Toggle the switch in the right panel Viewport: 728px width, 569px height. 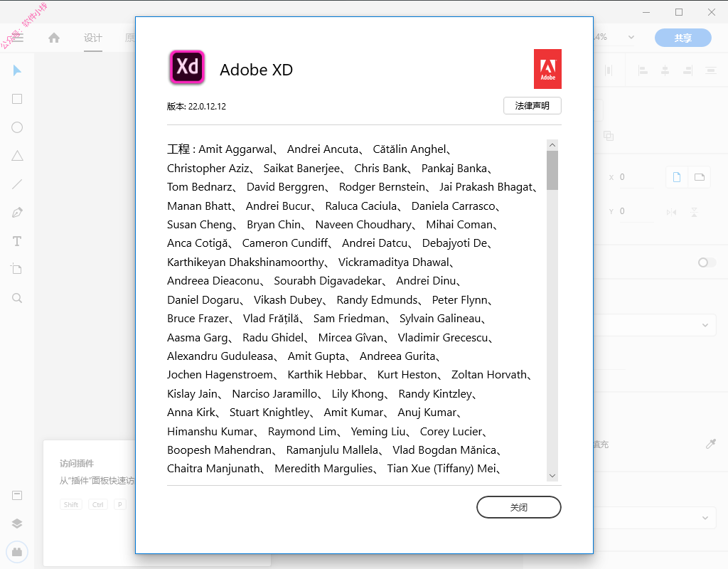(707, 263)
